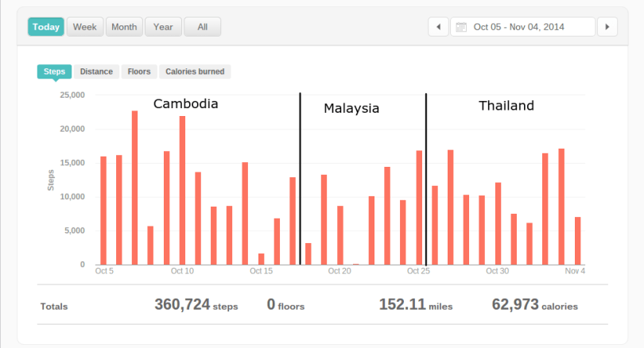This screenshot has height=348, width=644.
Task: Switch to the Month view
Action: pyautogui.click(x=123, y=27)
